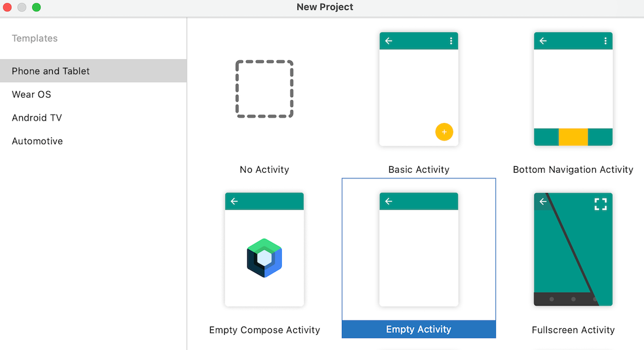Select Phone and Tablet template category
Screen dimensions: 644x350
(51, 71)
